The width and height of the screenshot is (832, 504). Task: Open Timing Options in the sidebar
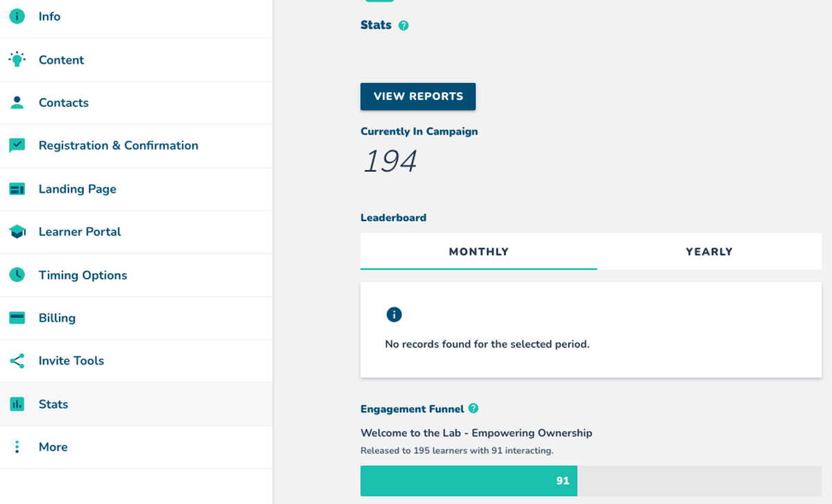(x=137, y=275)
